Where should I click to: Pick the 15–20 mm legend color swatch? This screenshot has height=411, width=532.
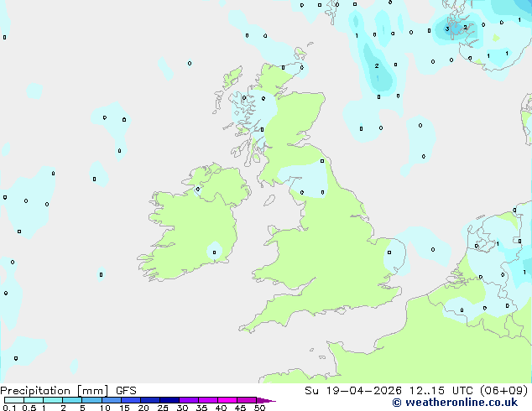(x=131, y=400)
